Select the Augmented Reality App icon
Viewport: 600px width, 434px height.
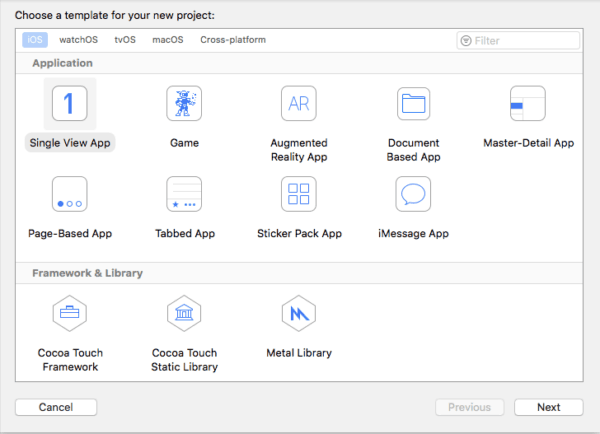(299, 103)
